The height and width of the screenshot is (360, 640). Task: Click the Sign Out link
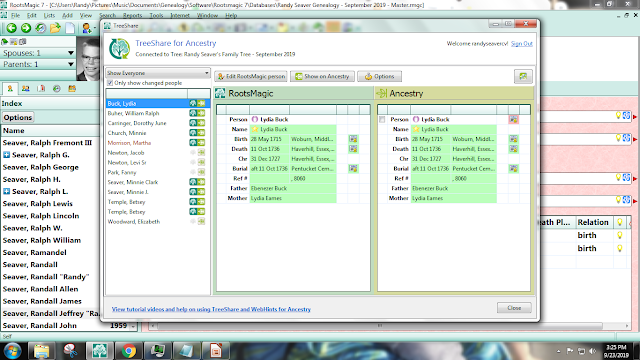tap(522, 44)
